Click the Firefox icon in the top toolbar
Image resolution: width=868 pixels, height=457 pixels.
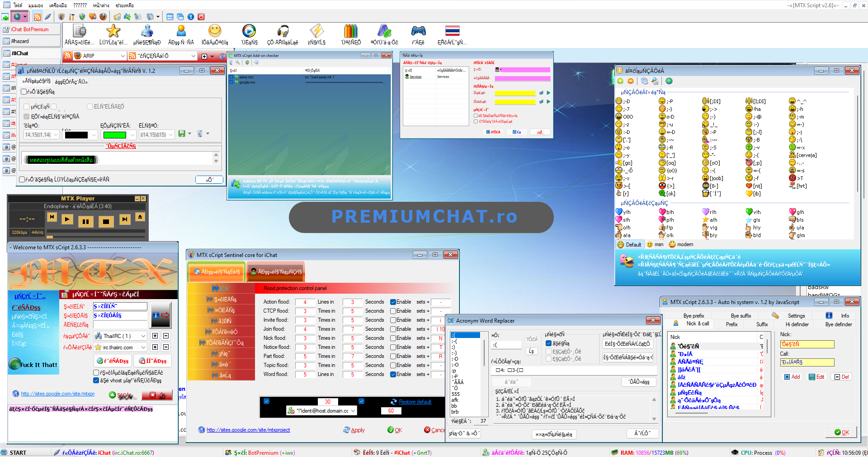pyautogui.click(x=103, y=17)
